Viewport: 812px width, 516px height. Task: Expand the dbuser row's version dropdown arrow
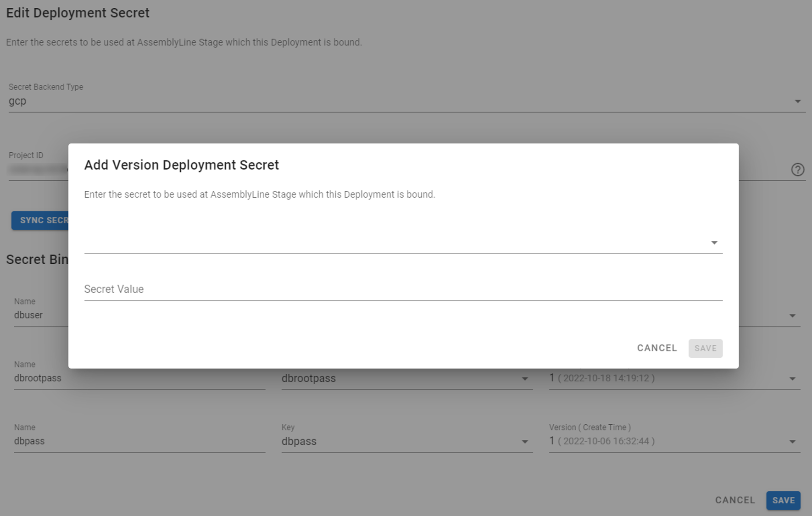[792, 316]
